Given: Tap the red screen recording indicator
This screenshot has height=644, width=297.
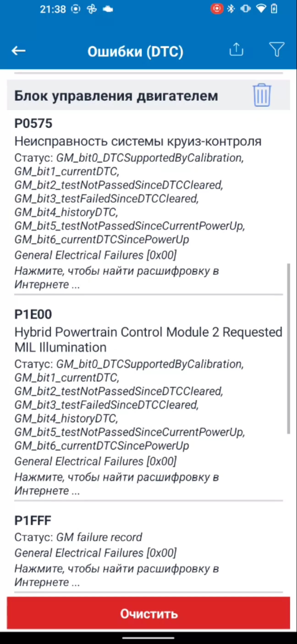Looking at the screenshot, I should [217, 9].
